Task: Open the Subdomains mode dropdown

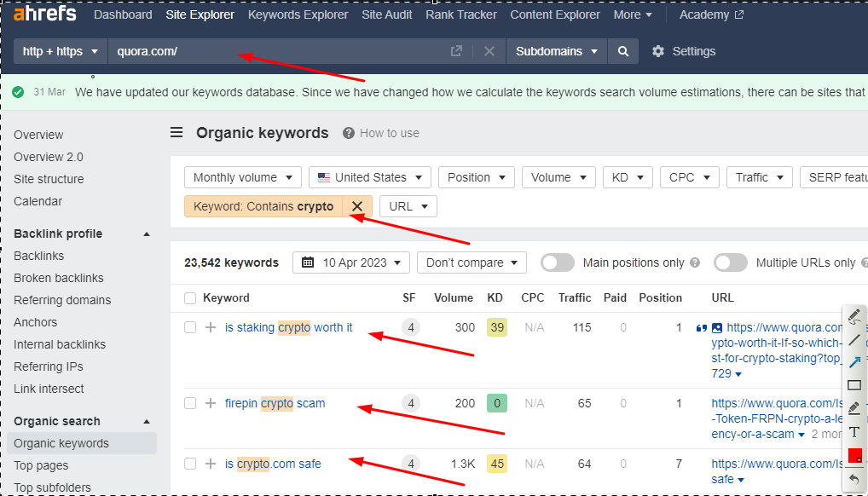Action: [x=556, y=51]
